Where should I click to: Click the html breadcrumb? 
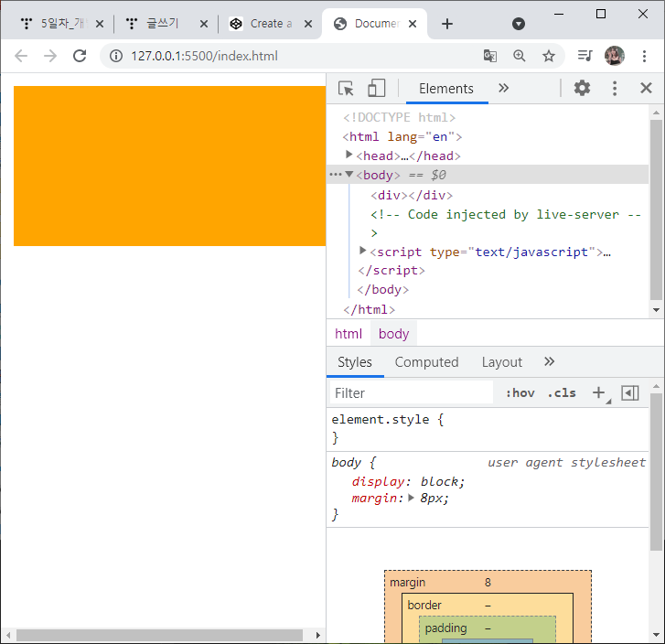349,334
